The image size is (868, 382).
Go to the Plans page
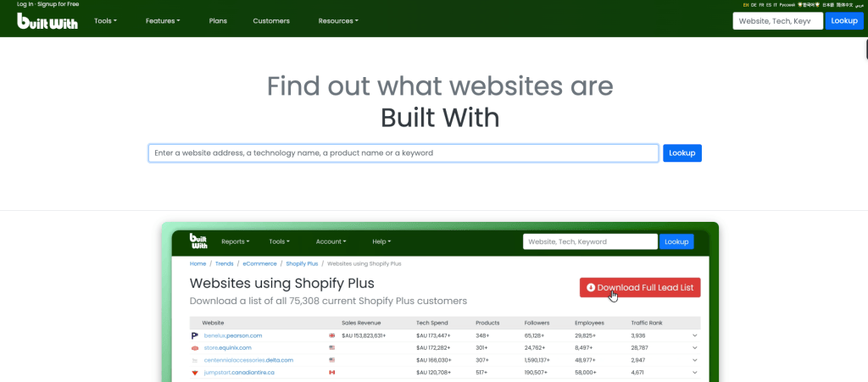tap(218, 21)
